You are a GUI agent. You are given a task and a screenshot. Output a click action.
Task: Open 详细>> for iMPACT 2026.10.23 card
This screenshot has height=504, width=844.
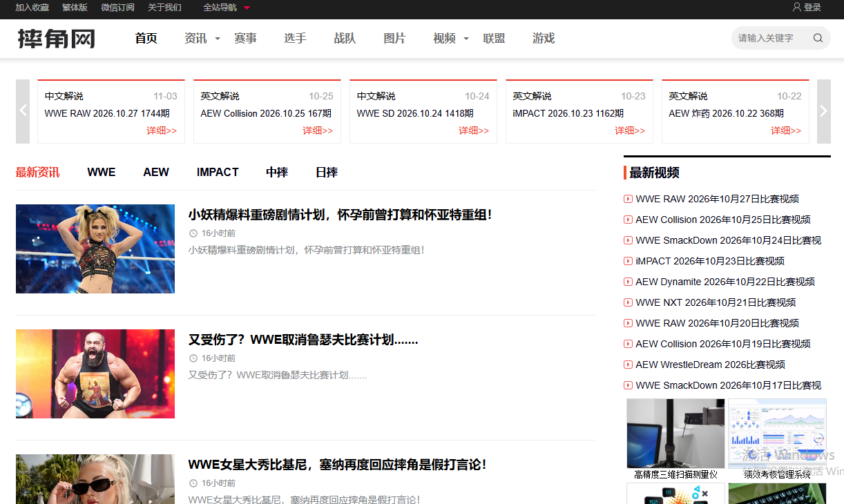tap(630, 130)
